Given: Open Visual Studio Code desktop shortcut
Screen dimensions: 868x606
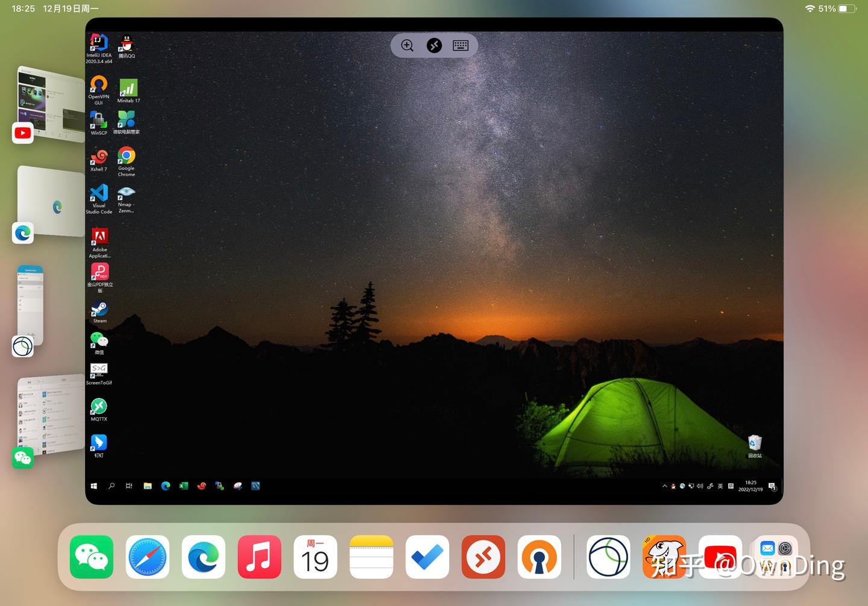Looking at the screenshot, I should (99, 199).
